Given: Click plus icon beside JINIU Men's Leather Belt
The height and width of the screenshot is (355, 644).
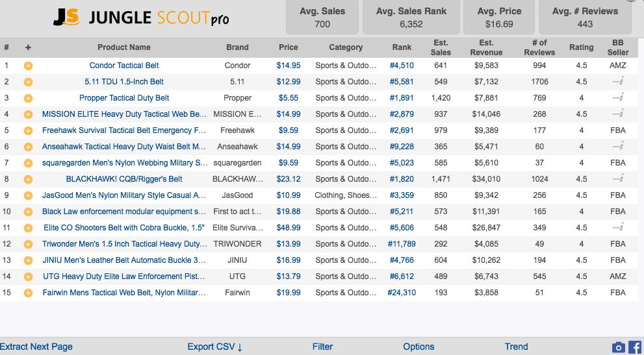Looking at the screenshot, I should click(28, 260).
